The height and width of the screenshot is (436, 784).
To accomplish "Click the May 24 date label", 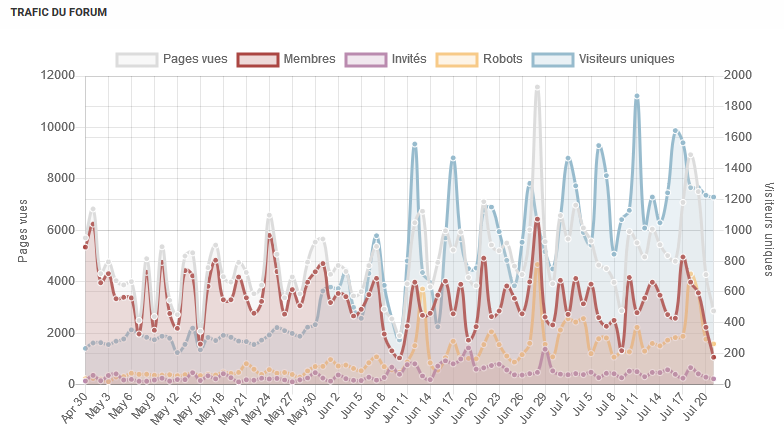I will [x=258, y=408].
